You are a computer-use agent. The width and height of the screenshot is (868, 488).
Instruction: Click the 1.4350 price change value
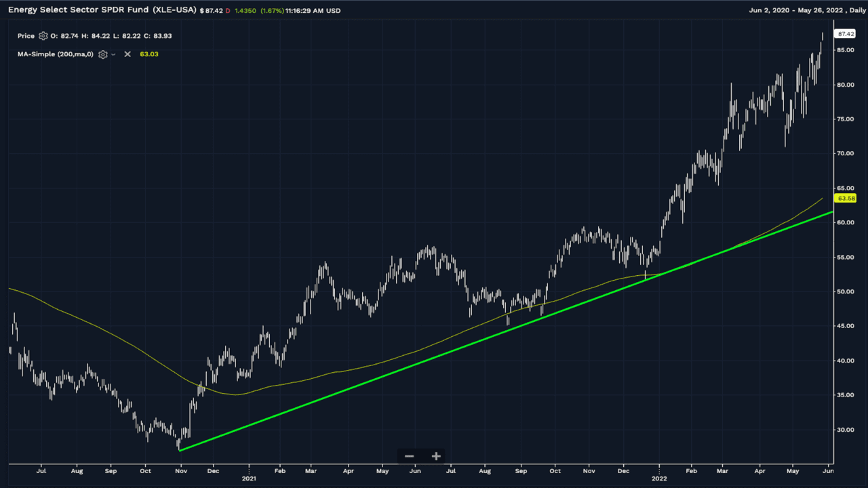[x=245, y=11]
